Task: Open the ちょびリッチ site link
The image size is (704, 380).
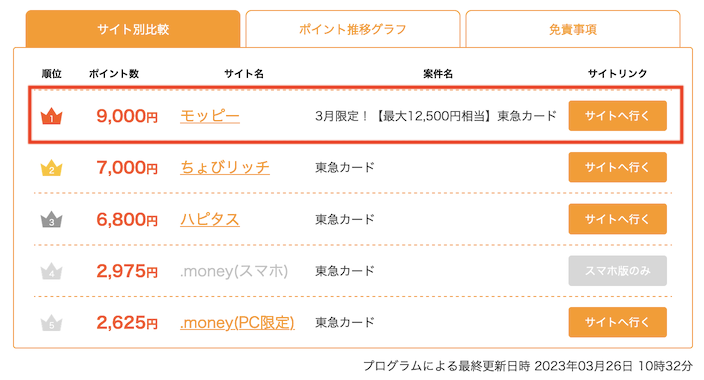Action: 225,168
